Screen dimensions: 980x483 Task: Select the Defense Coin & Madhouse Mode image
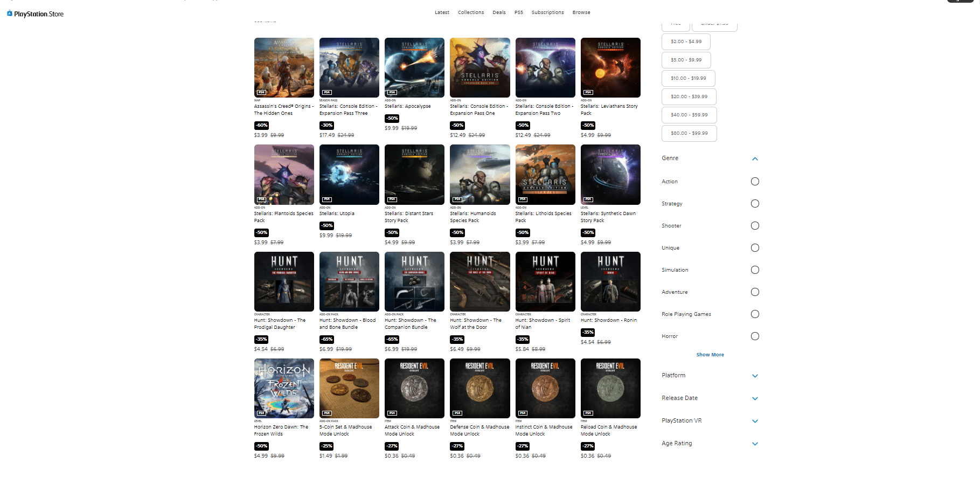pos(480,388)
